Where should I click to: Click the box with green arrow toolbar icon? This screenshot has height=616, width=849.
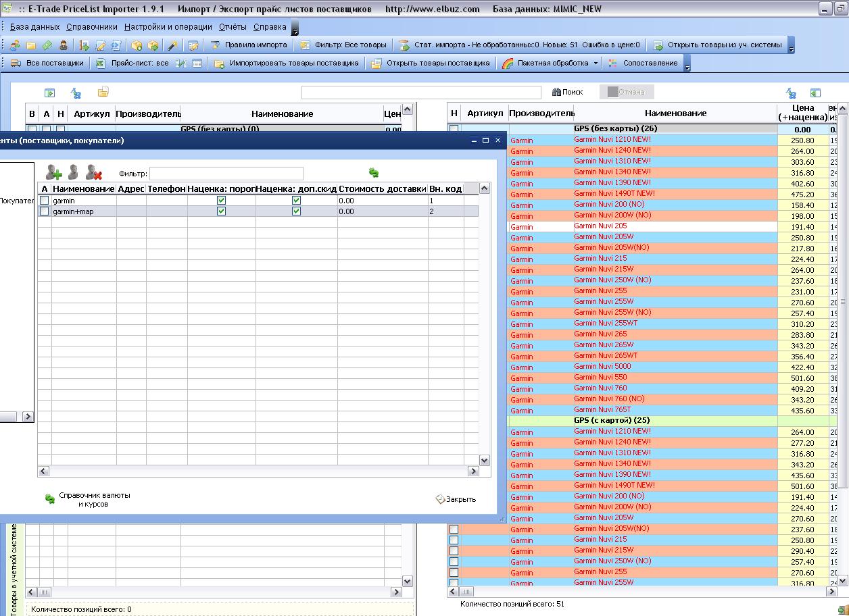click(x=153, y=45)
